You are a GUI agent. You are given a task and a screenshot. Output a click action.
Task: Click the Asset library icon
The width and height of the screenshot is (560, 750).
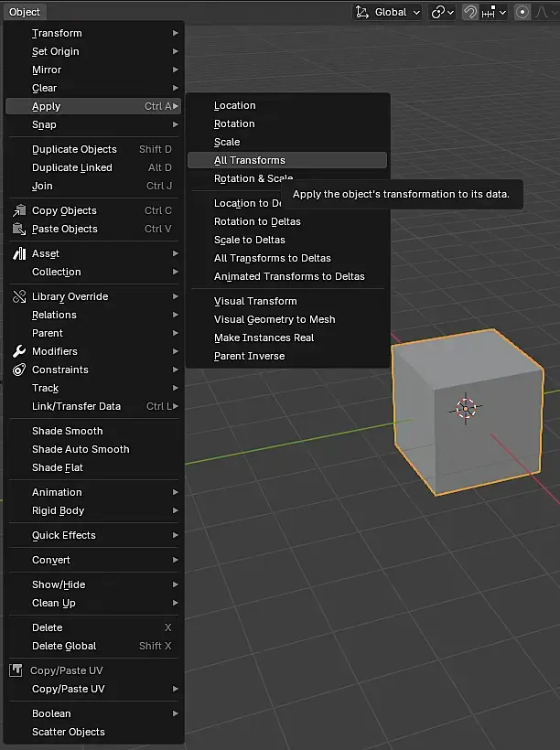(x=19, y=253)
